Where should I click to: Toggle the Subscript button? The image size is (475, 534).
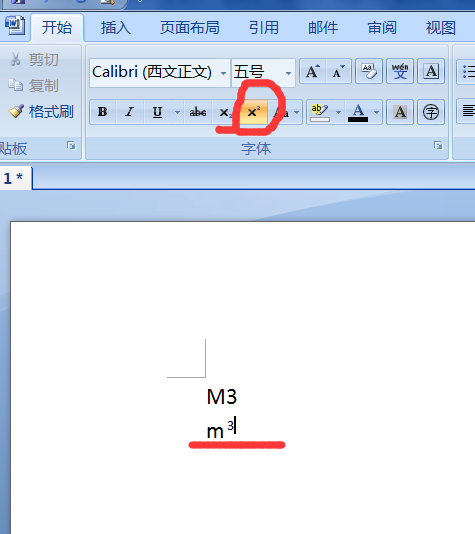point(225,112)
